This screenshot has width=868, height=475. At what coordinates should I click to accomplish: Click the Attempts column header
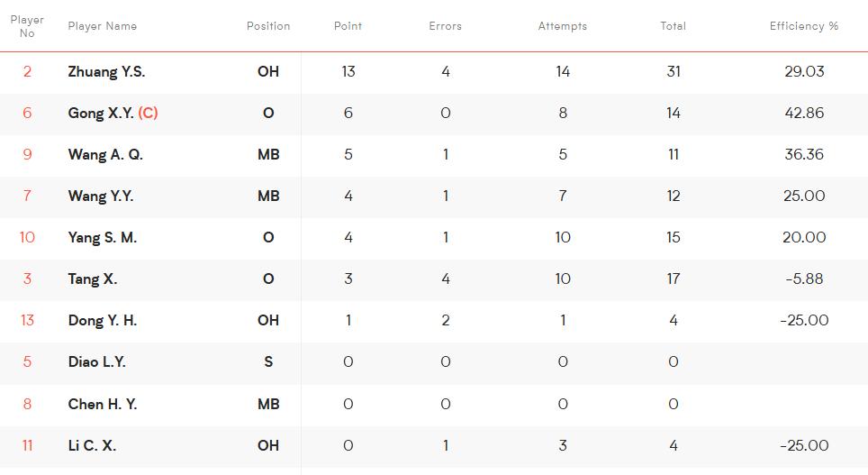563,26
